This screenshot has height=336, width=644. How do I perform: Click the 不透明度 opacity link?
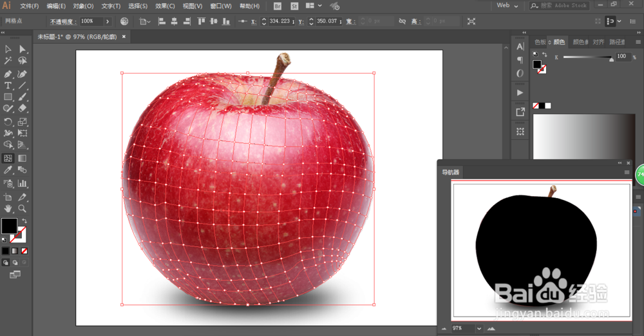63,21
